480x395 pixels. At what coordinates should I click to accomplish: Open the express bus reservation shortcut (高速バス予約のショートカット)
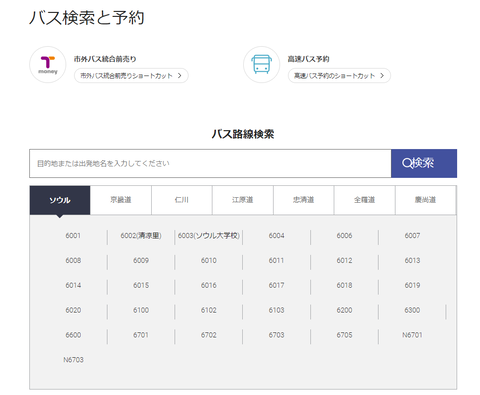tap(339, 76)
